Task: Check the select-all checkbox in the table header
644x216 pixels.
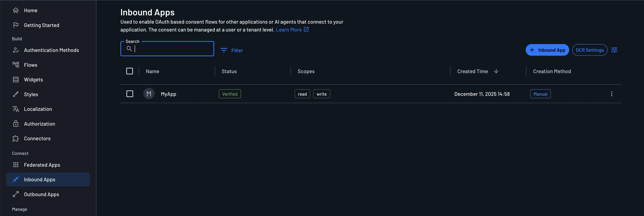Action: coord(130,71)
